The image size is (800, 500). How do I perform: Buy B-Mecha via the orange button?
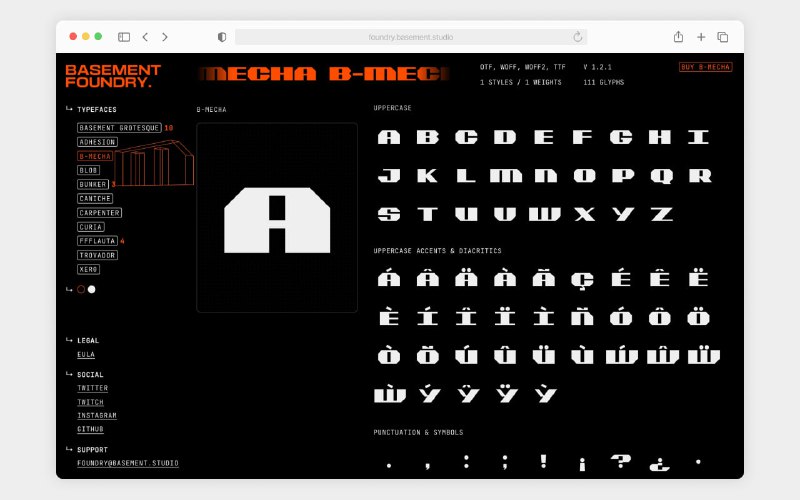[706, 67]
